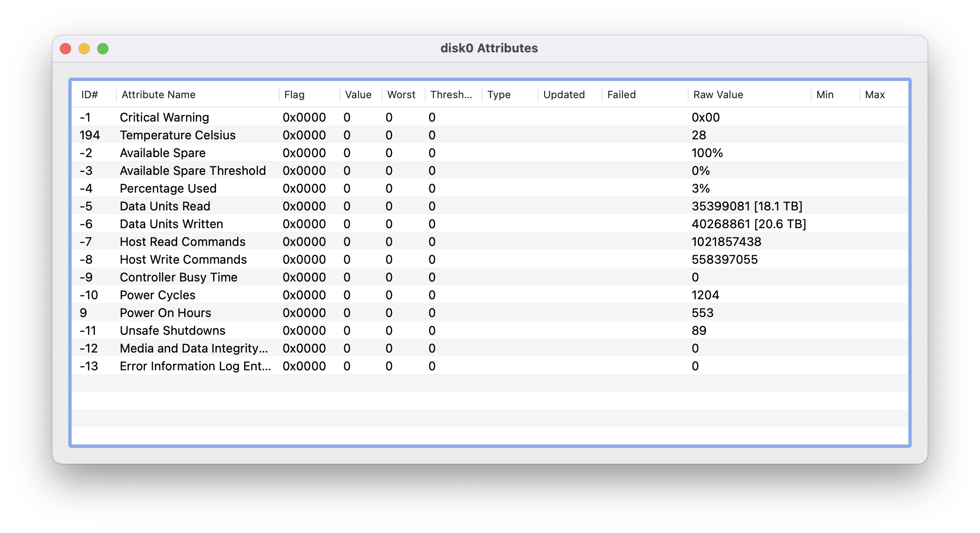The width and height of the screenshot is (980, 533).
Task: Click the Flag column header
Action: (x=294, y=94)
